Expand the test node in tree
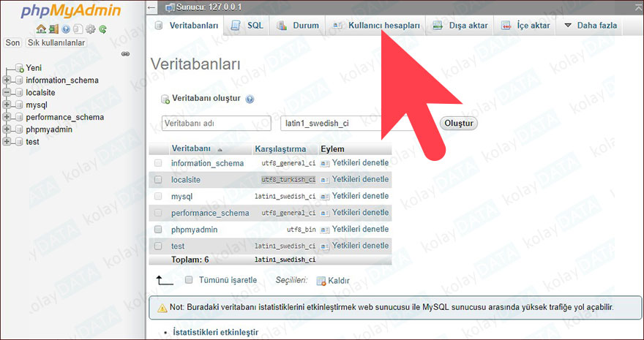Screen dimensions: 644x340 7,142
